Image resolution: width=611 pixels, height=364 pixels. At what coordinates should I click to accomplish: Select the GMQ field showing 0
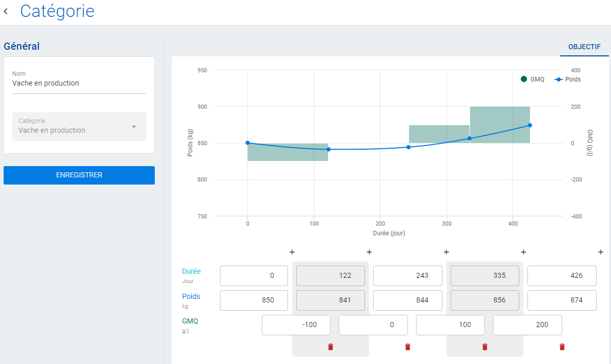click(373, 325)
